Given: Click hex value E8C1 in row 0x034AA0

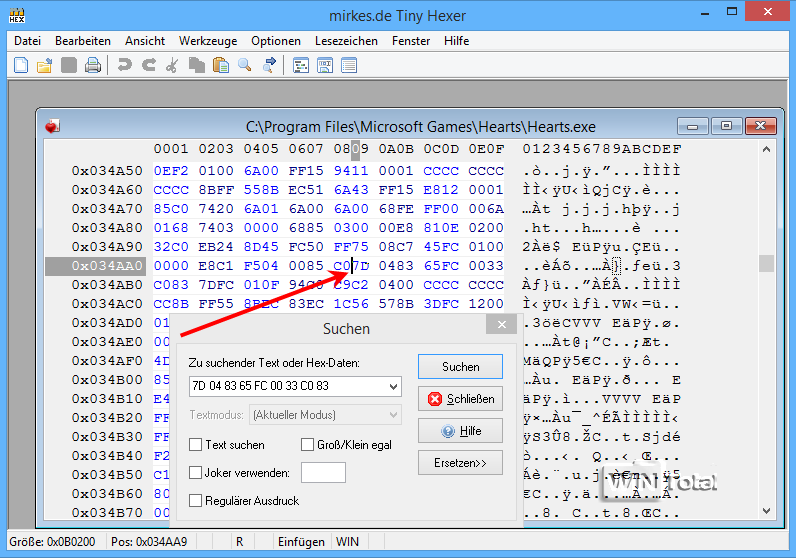Looking at the screenshot, I should coord(216,266).
